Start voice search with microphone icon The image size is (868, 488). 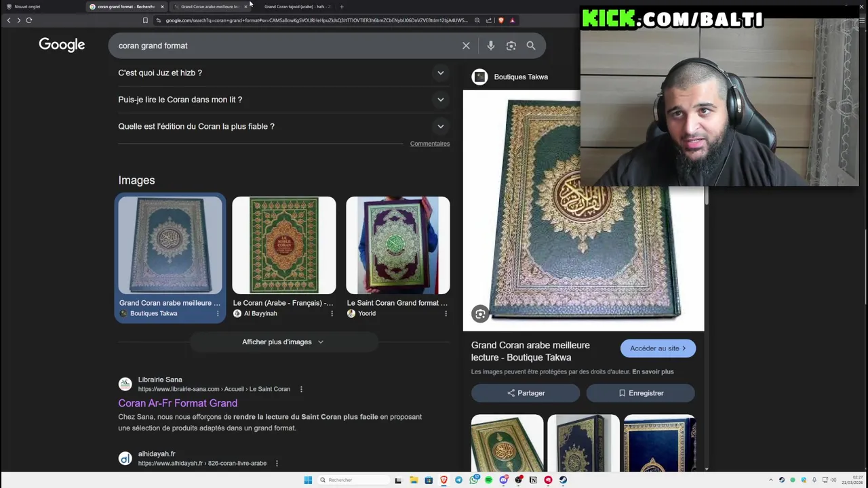click(490, 45)
